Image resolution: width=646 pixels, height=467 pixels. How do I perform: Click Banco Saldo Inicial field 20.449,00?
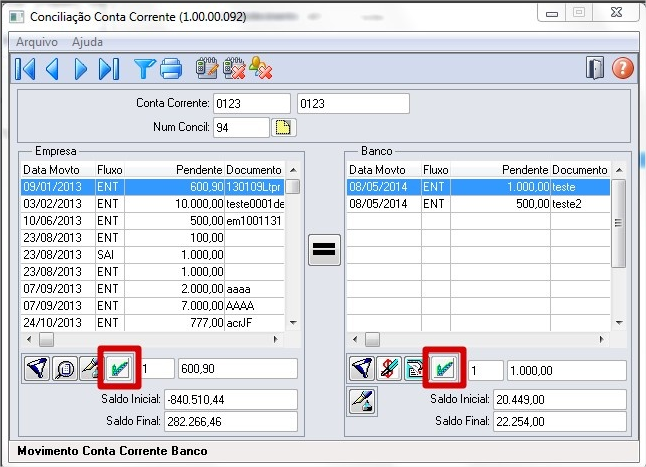click(560, 399)
